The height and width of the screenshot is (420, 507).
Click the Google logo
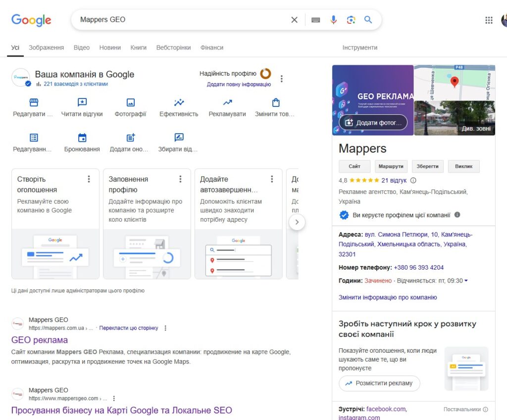pyautogui.click(x=31, y=20)
